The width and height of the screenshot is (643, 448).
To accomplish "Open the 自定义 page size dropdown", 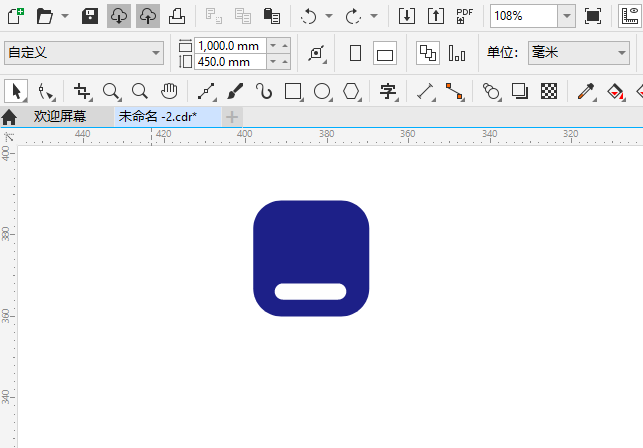I will [84, 53].
